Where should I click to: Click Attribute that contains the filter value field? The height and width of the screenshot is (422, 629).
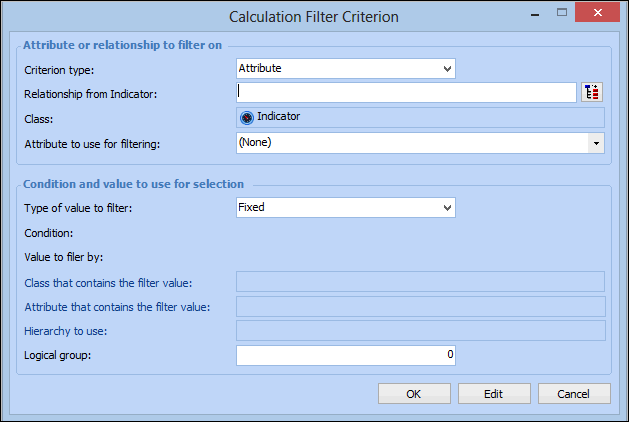point(420,306)
